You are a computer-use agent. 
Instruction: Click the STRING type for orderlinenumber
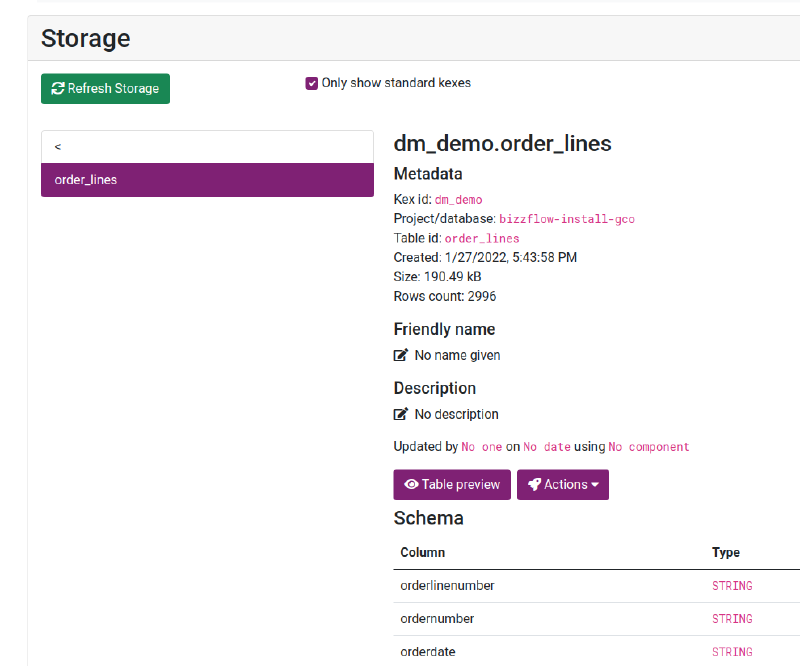tap(732, 585)
